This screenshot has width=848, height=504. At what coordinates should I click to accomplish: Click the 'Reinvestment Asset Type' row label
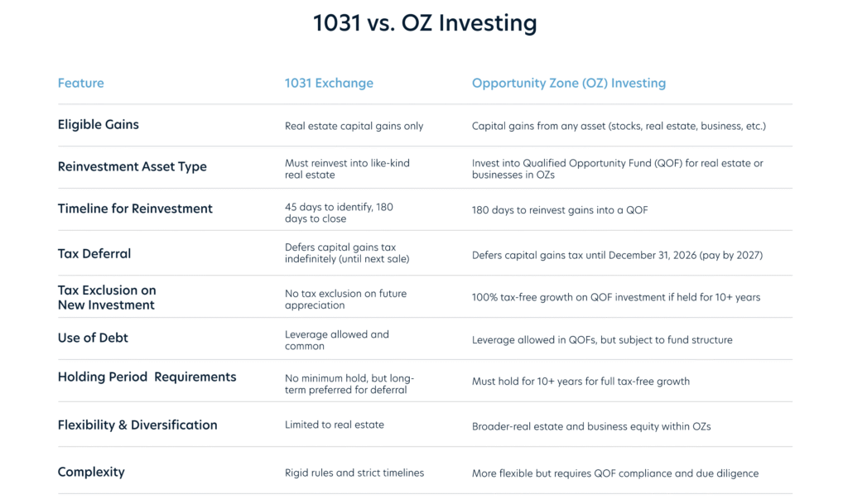pyautogui.click(x=132, y=166)
